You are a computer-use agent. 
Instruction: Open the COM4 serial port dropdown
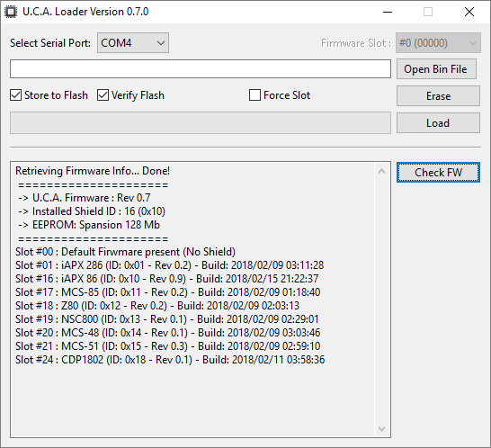click(x=133, y=42)
